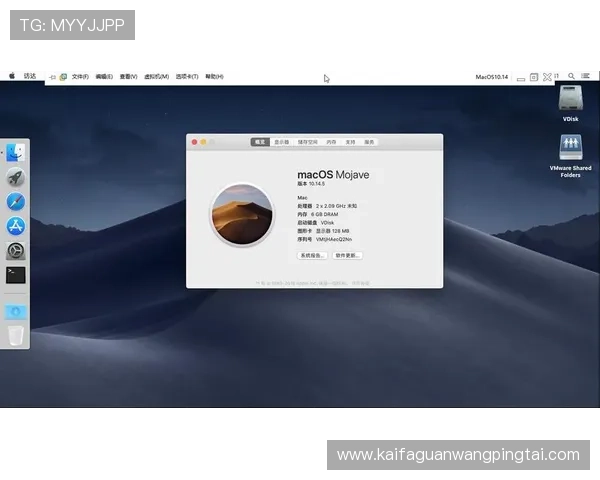Screen dimensions: 600x480
Task: Open the App Store from the Dock
Action: click(x=16, y=226)
